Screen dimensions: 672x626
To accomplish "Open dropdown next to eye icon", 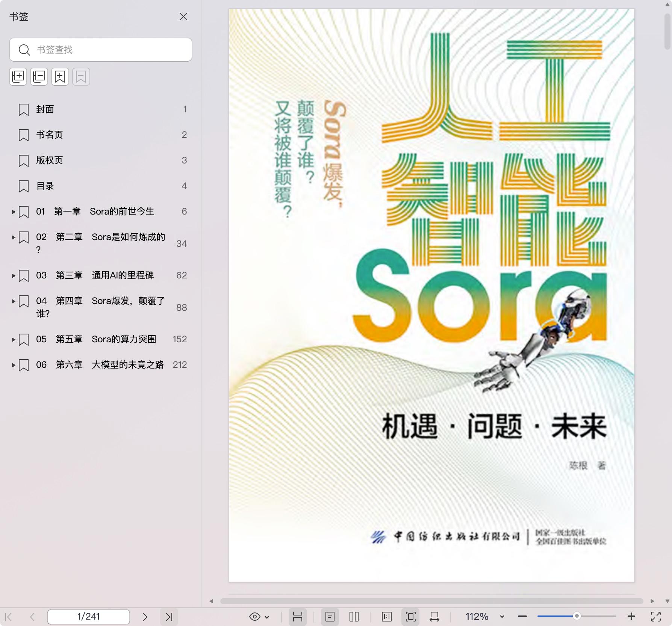I will pos(267,617).
